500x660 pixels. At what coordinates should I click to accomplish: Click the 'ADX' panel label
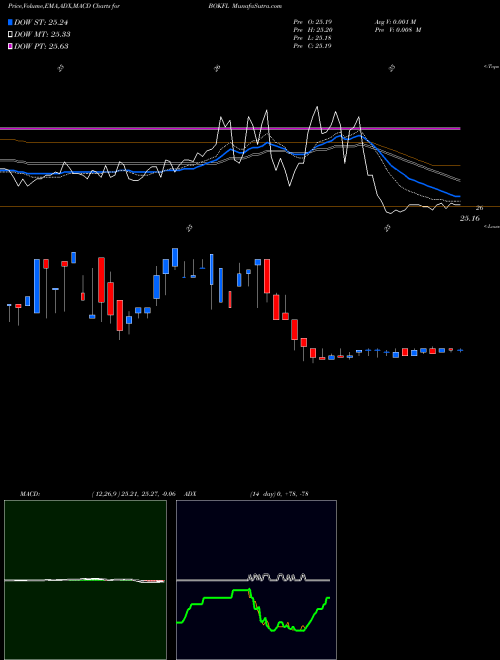coord(190,493)
